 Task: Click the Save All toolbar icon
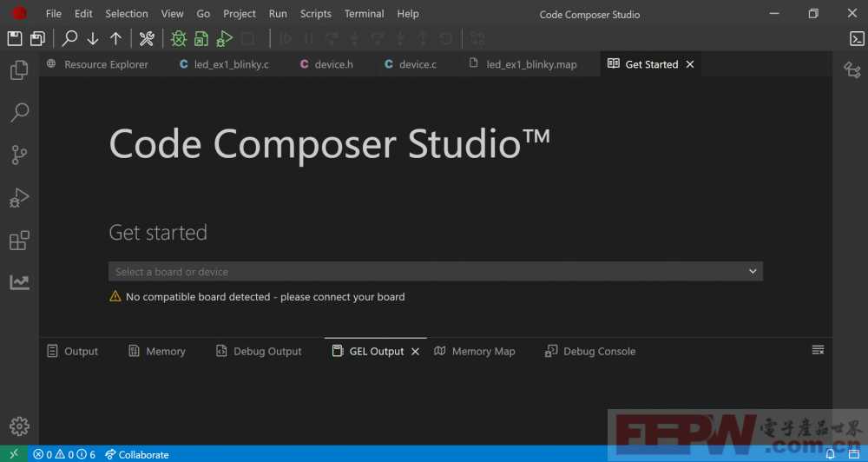click(37, 38)
